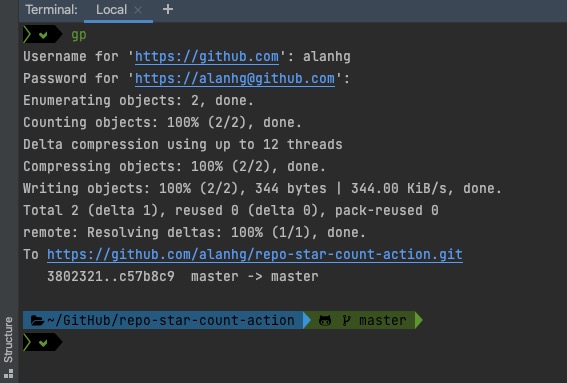Click the gp command text
Viewport: 567px width, 383px height.
click(x=79, y=35)
